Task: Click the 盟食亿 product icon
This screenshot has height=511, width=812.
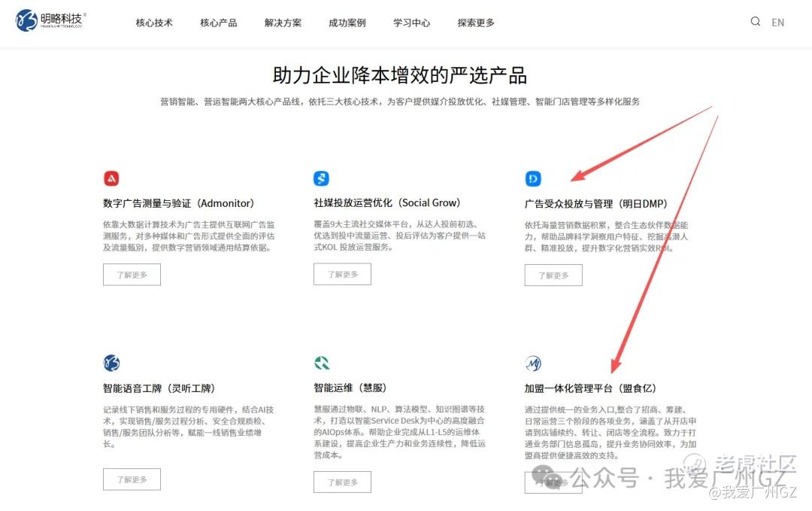Action: (x=533, y=363)
